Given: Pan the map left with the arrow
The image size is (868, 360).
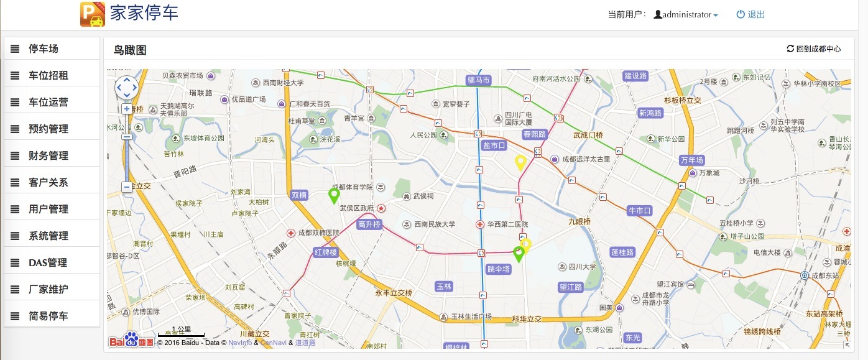Looking at the screenshot, I should click(119, 88).
